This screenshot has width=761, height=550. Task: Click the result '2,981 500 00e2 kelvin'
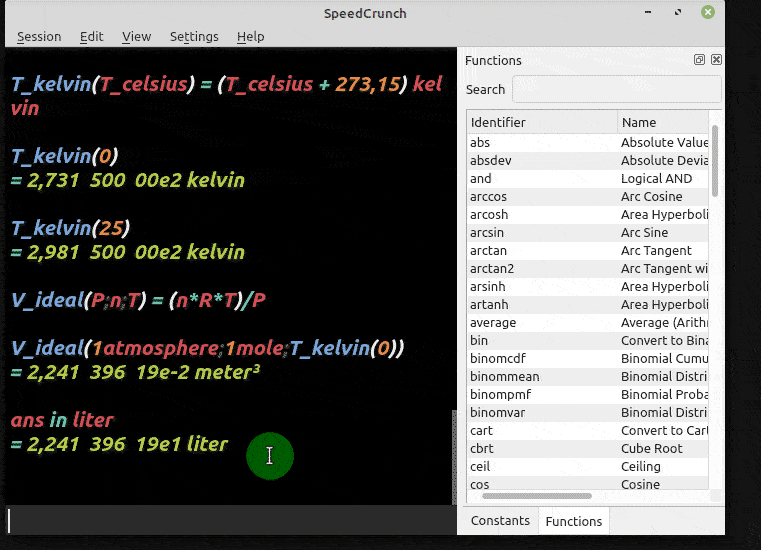128,252
